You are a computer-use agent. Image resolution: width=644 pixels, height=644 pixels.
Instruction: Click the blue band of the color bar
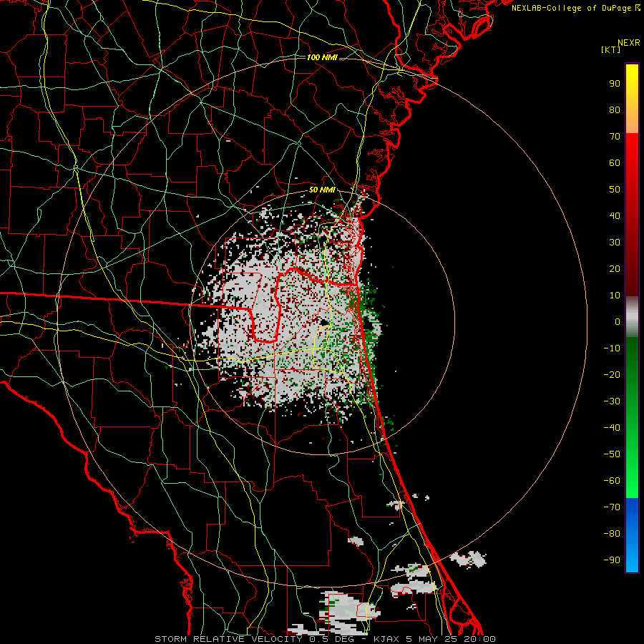(x=632, y=535)
